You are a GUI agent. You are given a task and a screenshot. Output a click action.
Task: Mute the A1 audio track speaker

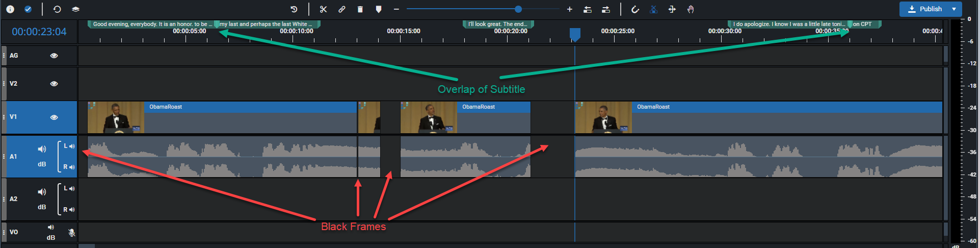point(42,149)
